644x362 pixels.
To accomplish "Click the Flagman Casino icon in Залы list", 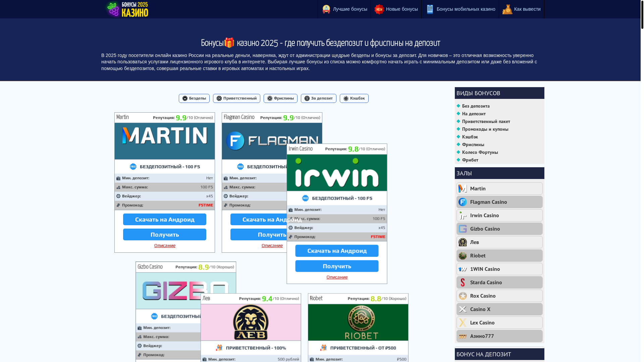I will click(463, 202).
